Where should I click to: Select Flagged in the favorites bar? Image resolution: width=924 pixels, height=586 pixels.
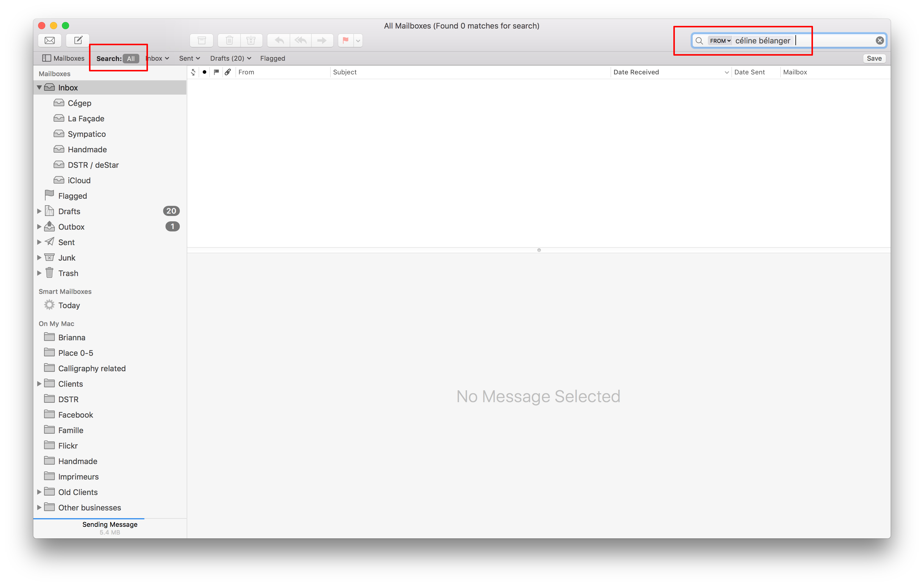[272, 58]
